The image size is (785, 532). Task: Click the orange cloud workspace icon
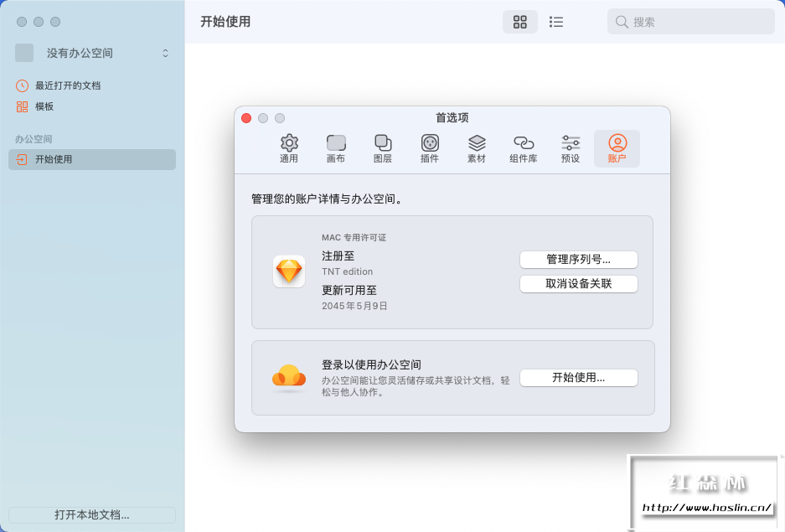click(289, 377)
